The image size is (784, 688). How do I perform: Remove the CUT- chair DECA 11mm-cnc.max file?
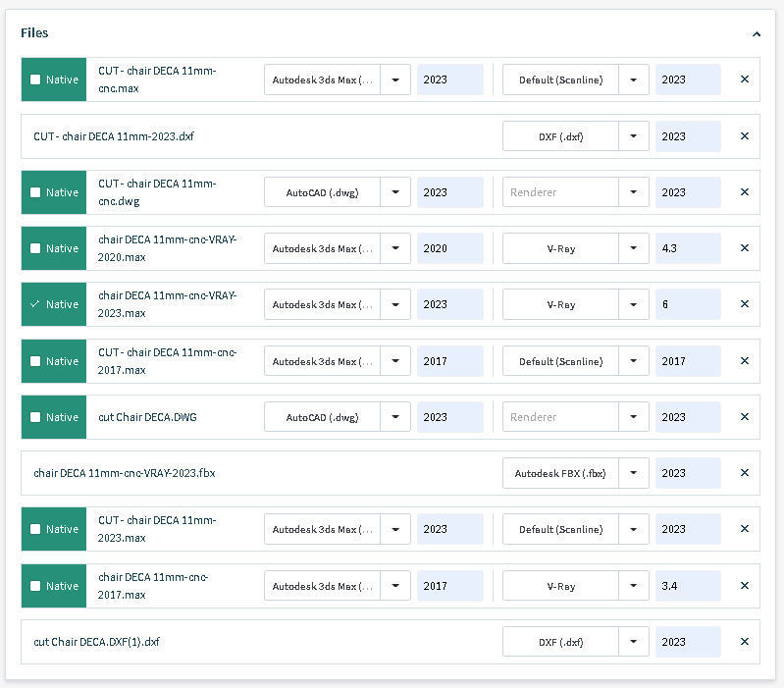click(x=744, y=79)
